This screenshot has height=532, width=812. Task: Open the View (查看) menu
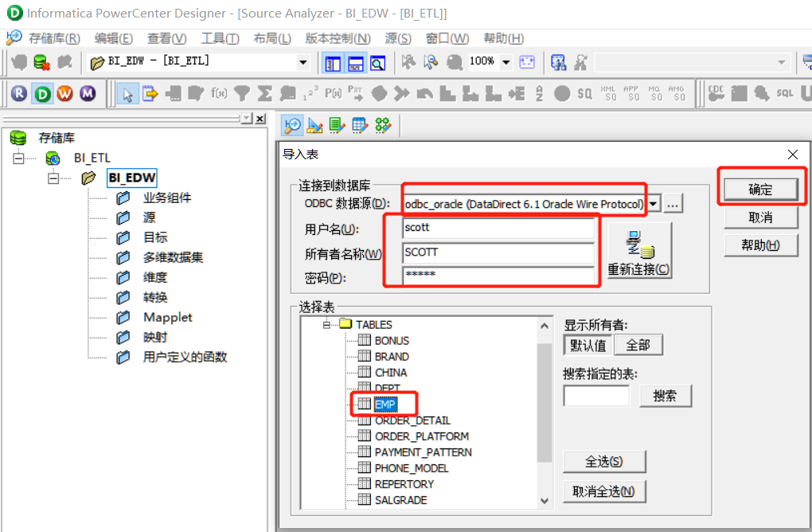166,38
